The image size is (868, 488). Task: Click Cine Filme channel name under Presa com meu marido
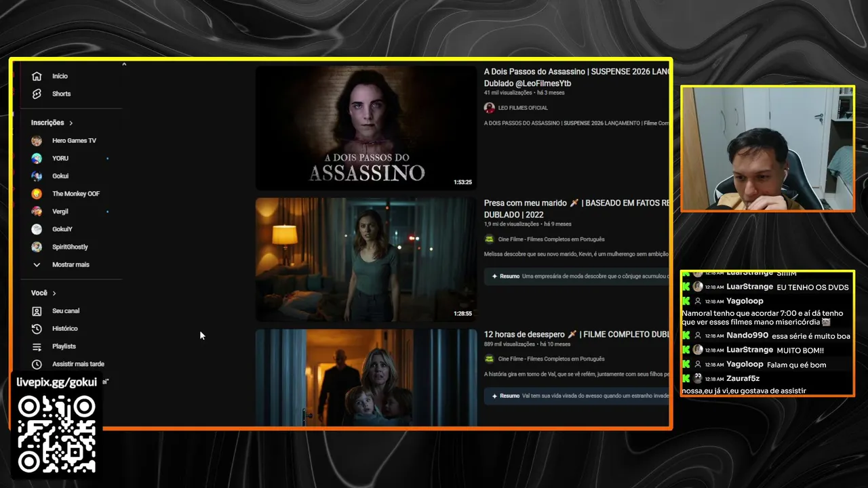coord(551,239)
